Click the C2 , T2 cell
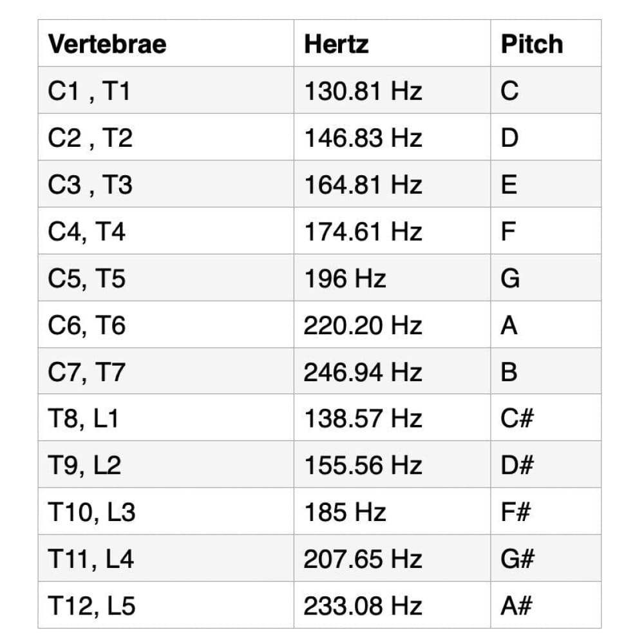 (90, 138)
